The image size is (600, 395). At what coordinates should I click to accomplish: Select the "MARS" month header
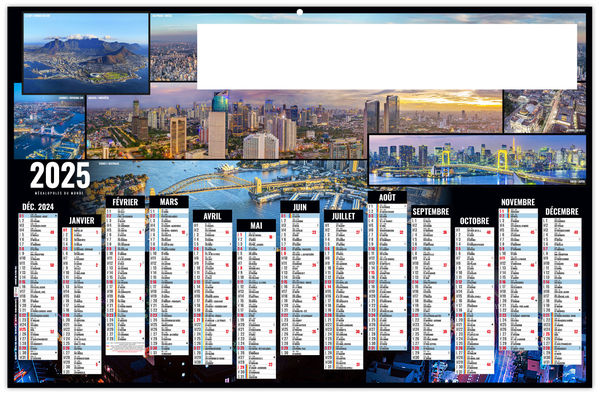tap(169, 202)
